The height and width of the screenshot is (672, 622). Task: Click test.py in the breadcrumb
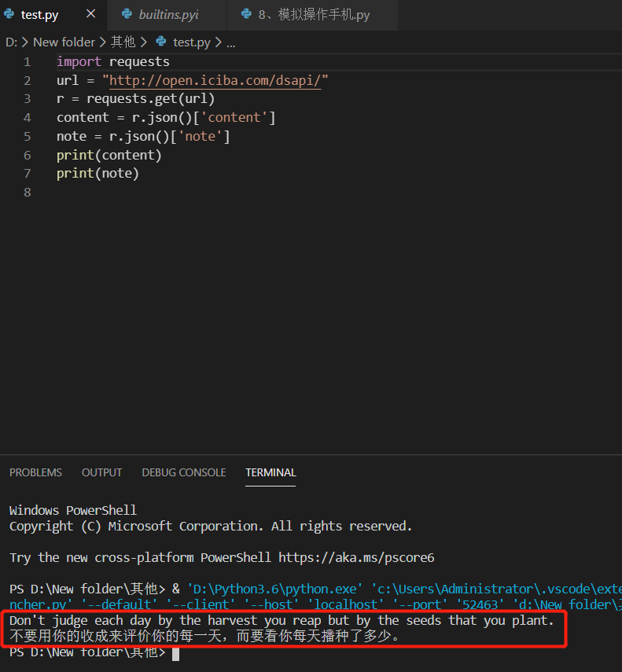coord(192,42)
